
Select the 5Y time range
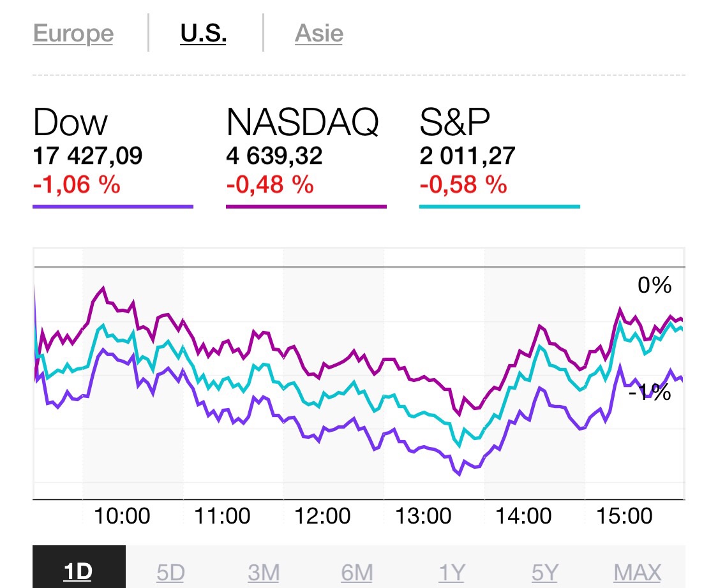click(x=546, y=573)
